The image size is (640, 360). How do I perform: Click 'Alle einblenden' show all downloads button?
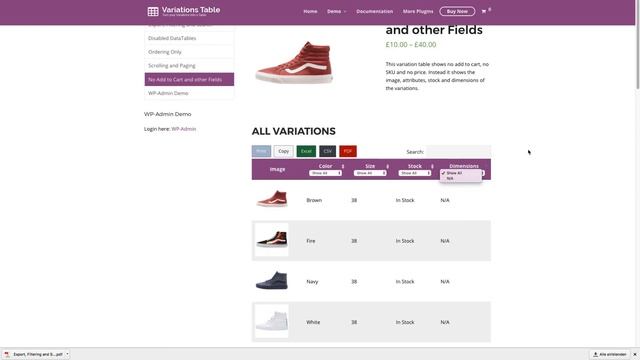click(610, 354)
